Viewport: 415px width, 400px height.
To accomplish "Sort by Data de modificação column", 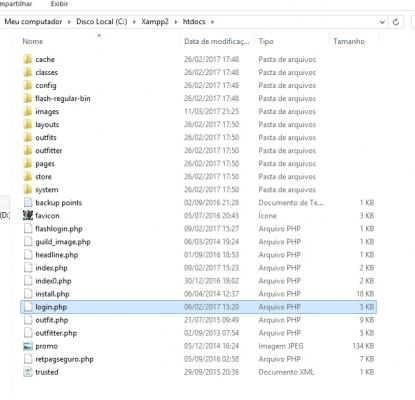I will tap(217, 41).
